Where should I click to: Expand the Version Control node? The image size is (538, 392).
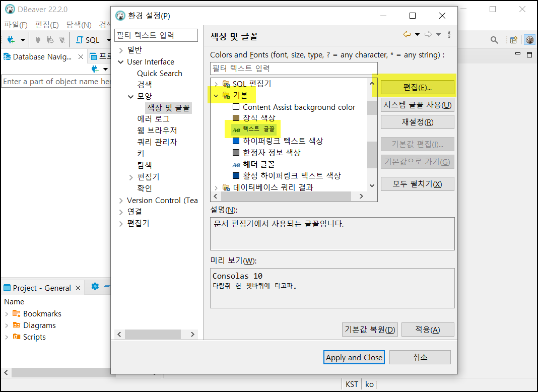point(121,201)
